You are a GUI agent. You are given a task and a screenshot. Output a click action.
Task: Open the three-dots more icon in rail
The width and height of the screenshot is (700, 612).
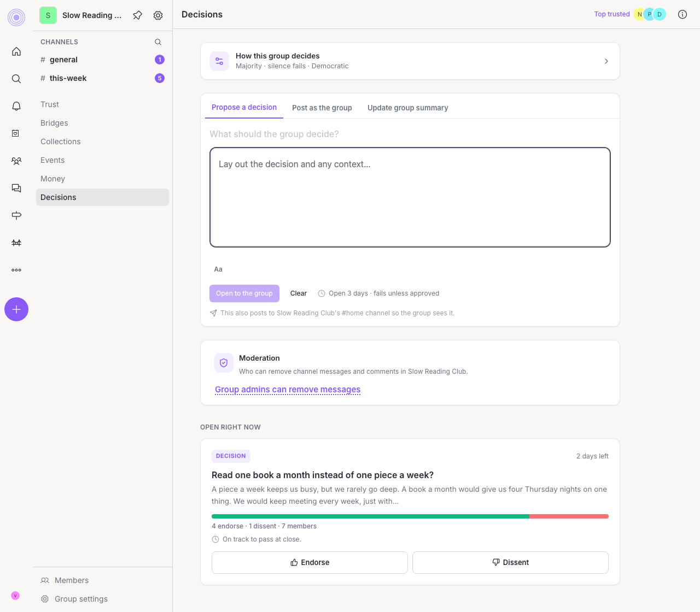[x=16, y=270]
